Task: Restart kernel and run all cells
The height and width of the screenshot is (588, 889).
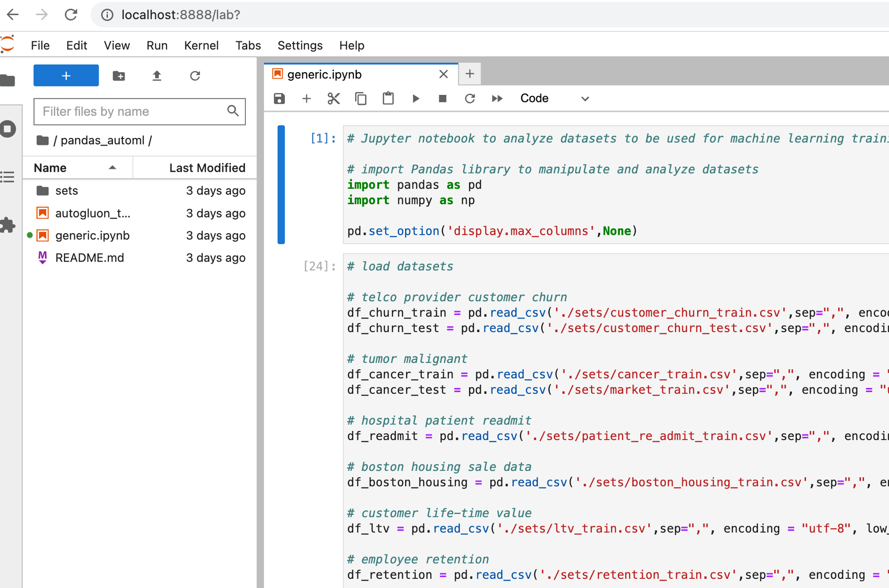Action: (x=497, y=99)
